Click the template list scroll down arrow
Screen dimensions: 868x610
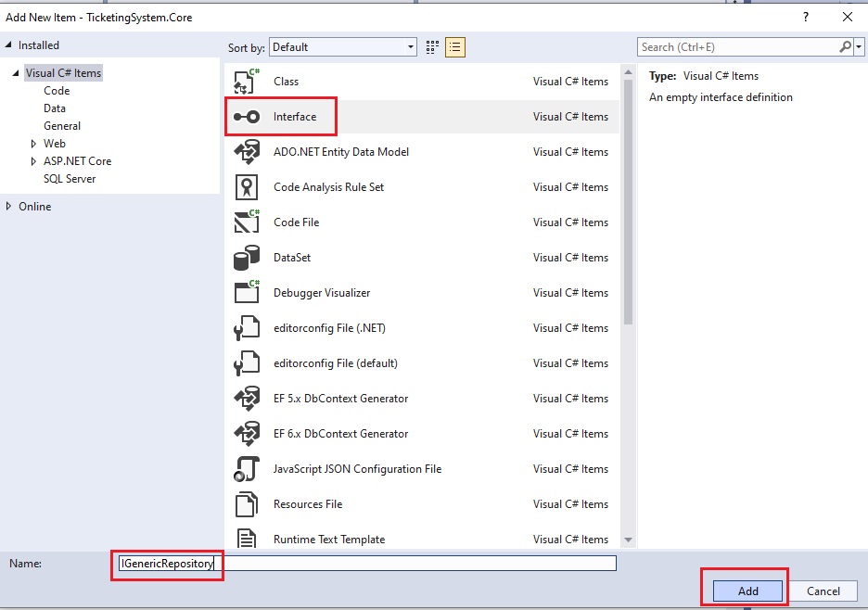628,540
